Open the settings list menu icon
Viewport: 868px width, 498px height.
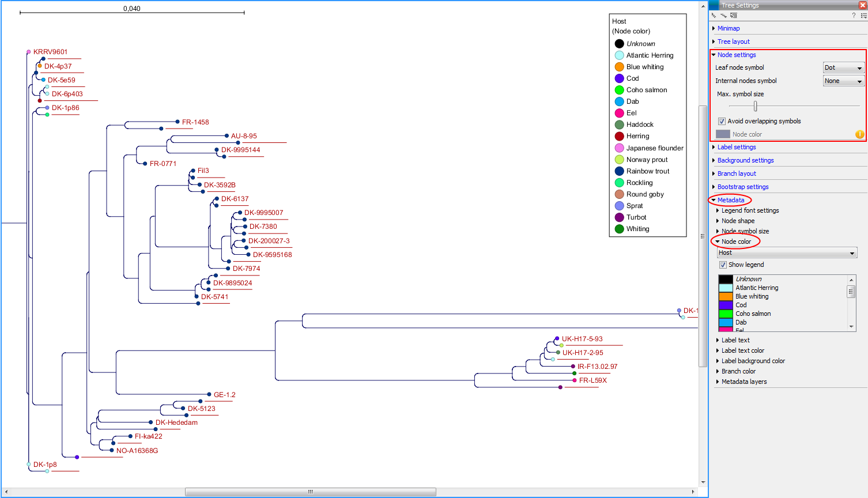click(x=863, y=16)
